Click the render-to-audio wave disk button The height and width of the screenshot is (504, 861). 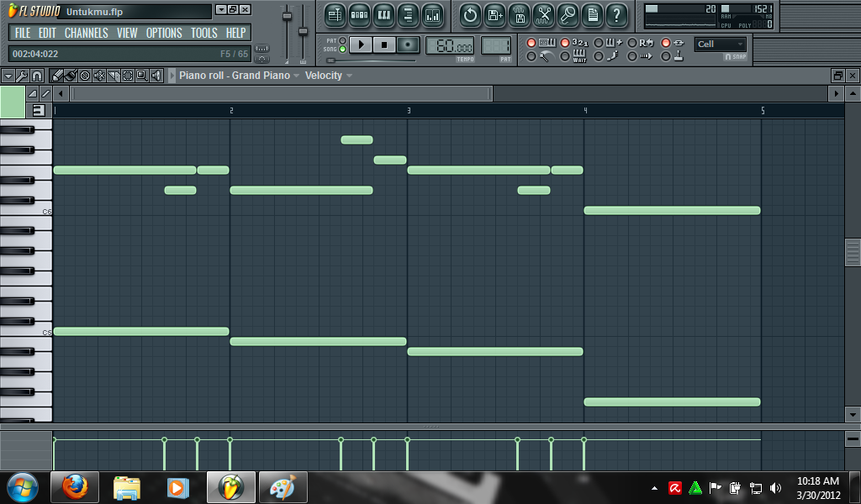520,15
